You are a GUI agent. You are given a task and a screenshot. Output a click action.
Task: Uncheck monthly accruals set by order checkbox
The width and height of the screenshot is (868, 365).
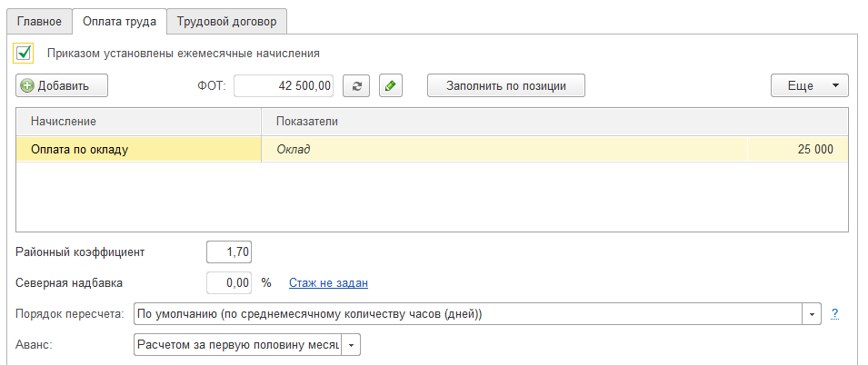25,53
